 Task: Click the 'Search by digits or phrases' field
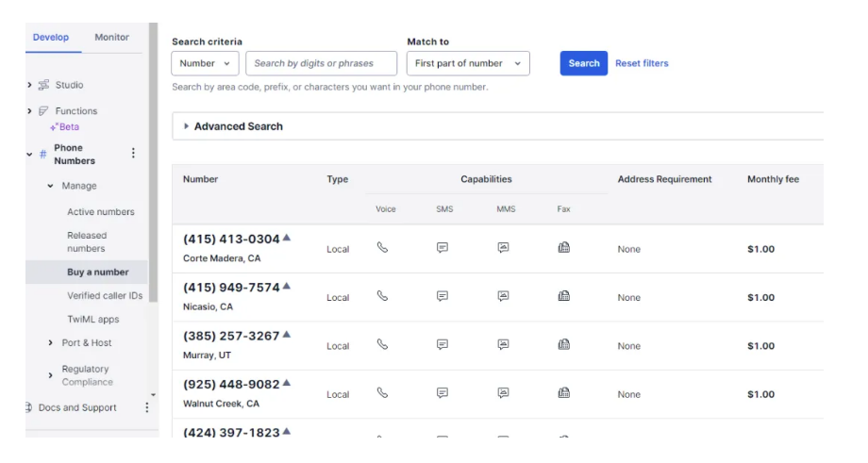pyautogui.click(x=321, y=63)
